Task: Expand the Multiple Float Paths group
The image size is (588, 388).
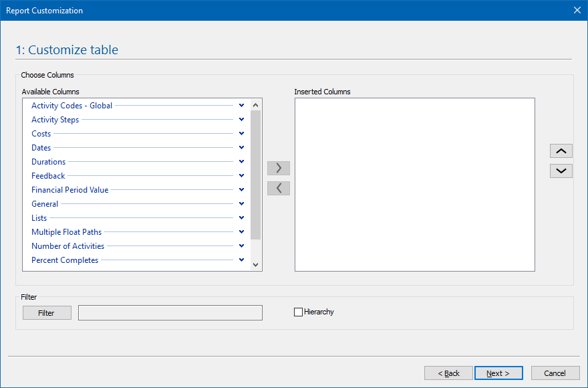Action: pos(241,231)
